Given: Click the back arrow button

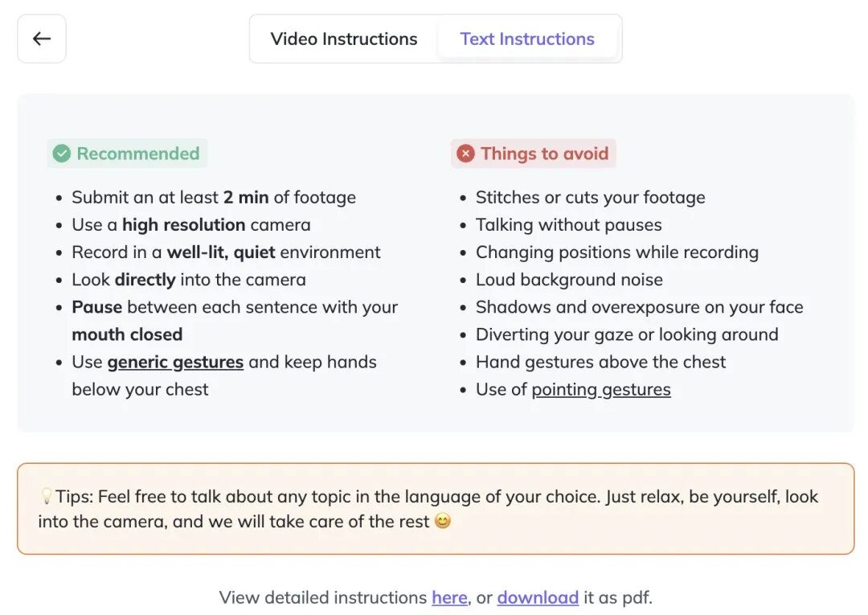Looking at the screenshot, I should click(x=42, y=39).
